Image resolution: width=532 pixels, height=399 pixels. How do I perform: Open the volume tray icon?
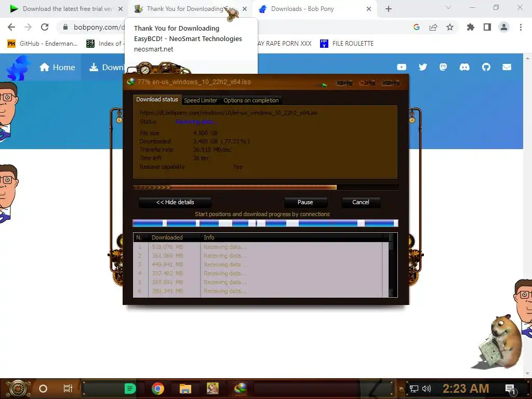426,389
